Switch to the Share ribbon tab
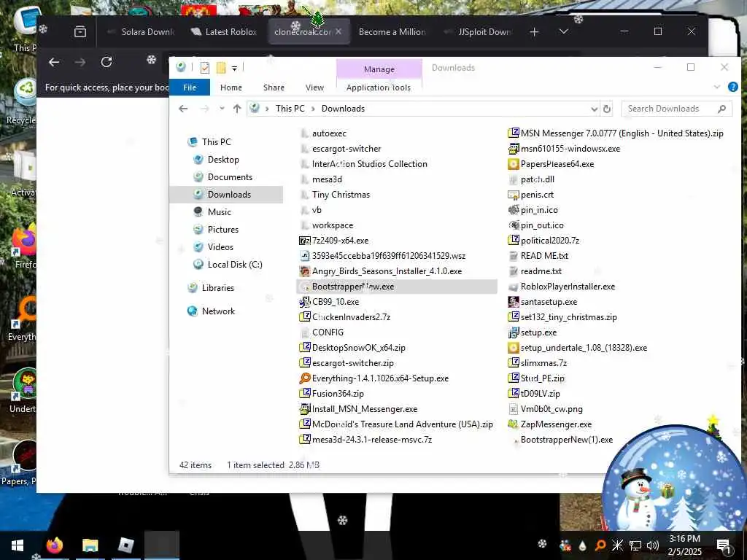 click(274, 87)
